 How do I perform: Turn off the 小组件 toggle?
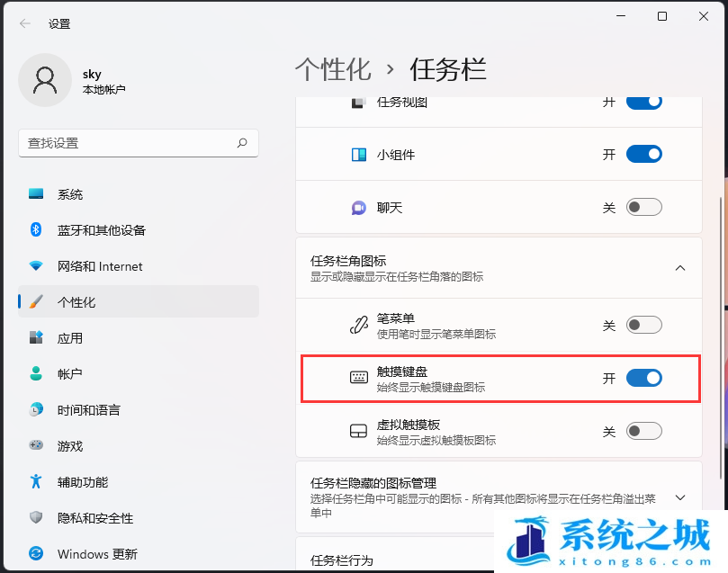(x=644, y=154)
